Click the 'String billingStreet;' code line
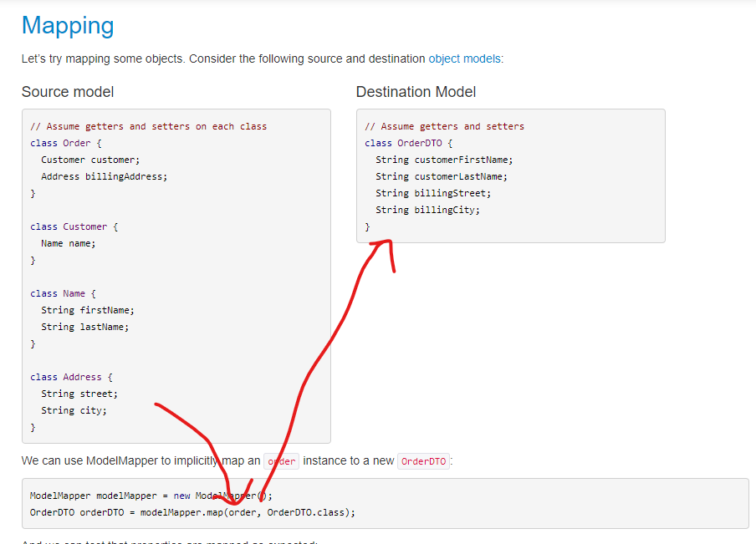 (x=433, y=193)
